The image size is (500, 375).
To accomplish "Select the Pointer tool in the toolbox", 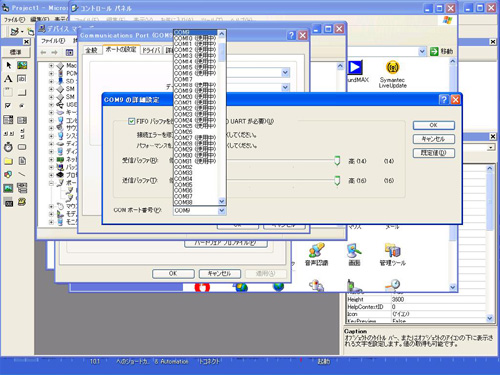I will [x=9, y=65].
